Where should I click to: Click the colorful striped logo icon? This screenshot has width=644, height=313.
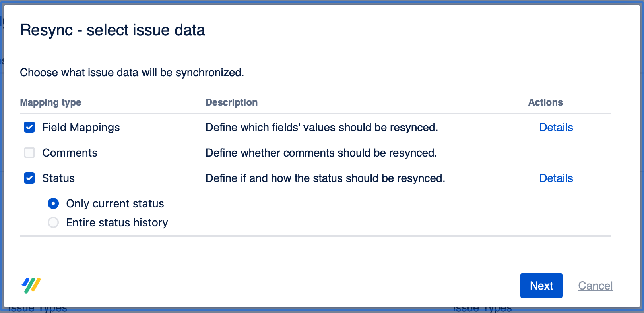(x=31, y=285)
